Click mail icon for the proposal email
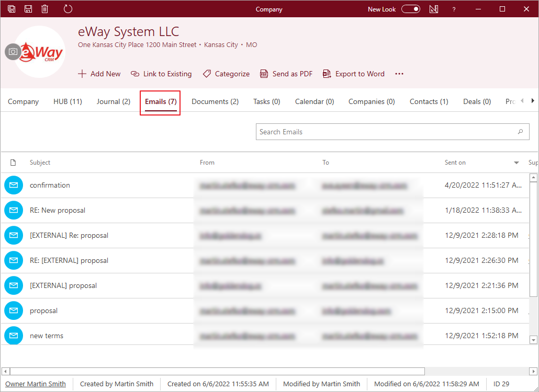 click(x=14, y=310)
